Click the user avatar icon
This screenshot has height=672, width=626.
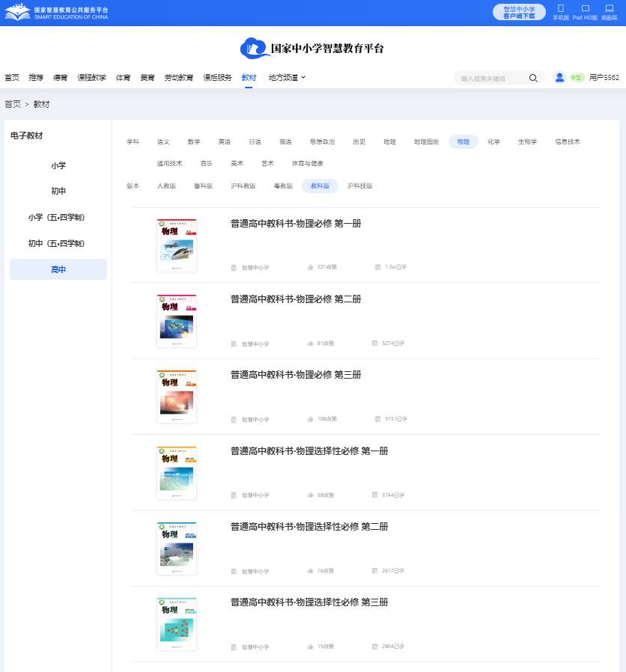coord(559,77)
